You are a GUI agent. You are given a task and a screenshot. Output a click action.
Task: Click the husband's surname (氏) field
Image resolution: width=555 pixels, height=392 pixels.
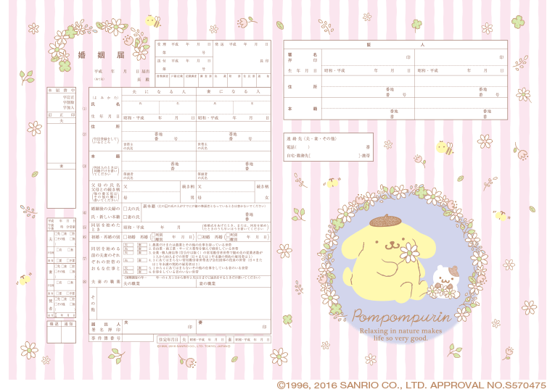pyautogui.click(x=141, y=107)
